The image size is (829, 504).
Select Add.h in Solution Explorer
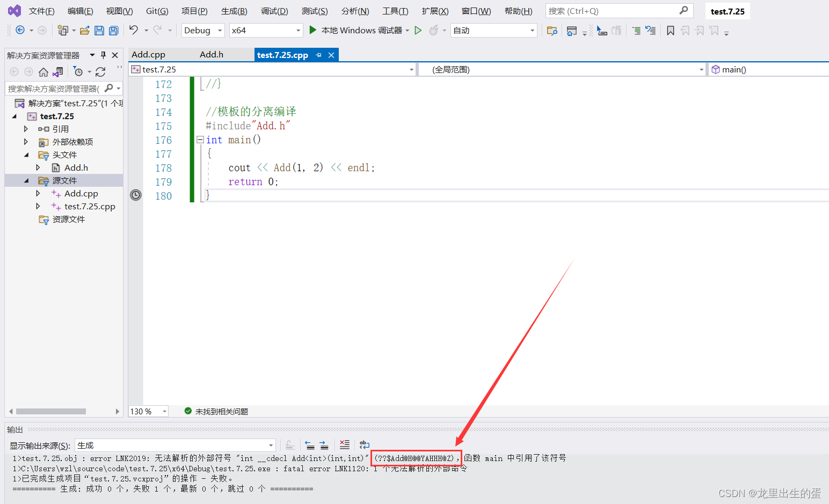[76, 168]
